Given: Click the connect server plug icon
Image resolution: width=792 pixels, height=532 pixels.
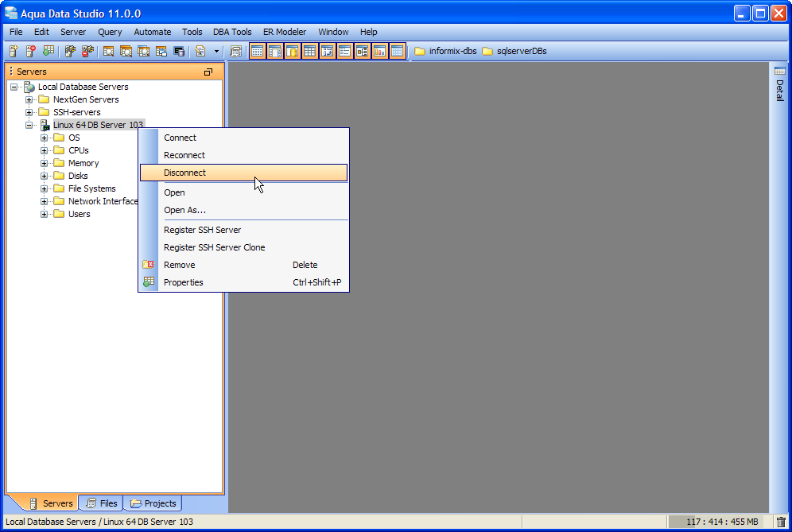Looking at the screenshot, I should (70, 51).
